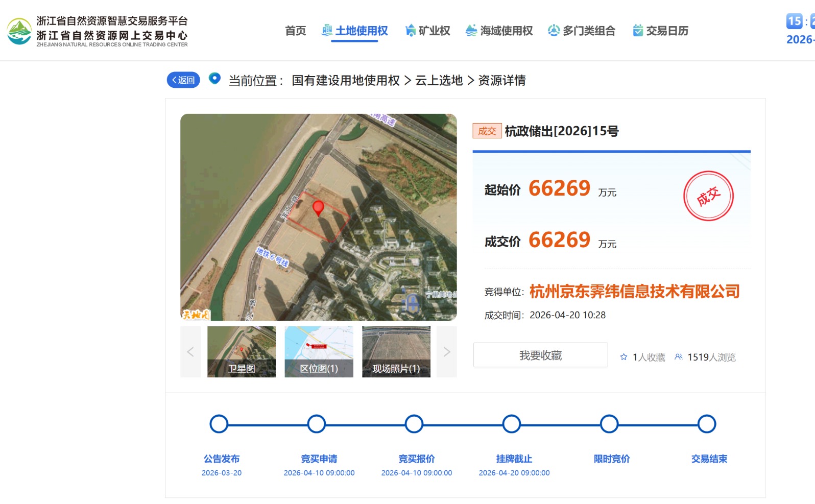Viewport: 815px width, 504px height.
Task: Click the viewers people icon
Action: (x=678, y=357)
